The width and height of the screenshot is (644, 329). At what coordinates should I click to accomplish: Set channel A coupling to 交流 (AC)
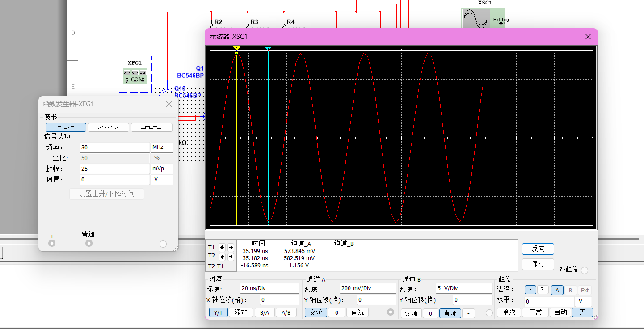[x=316, y=312]
